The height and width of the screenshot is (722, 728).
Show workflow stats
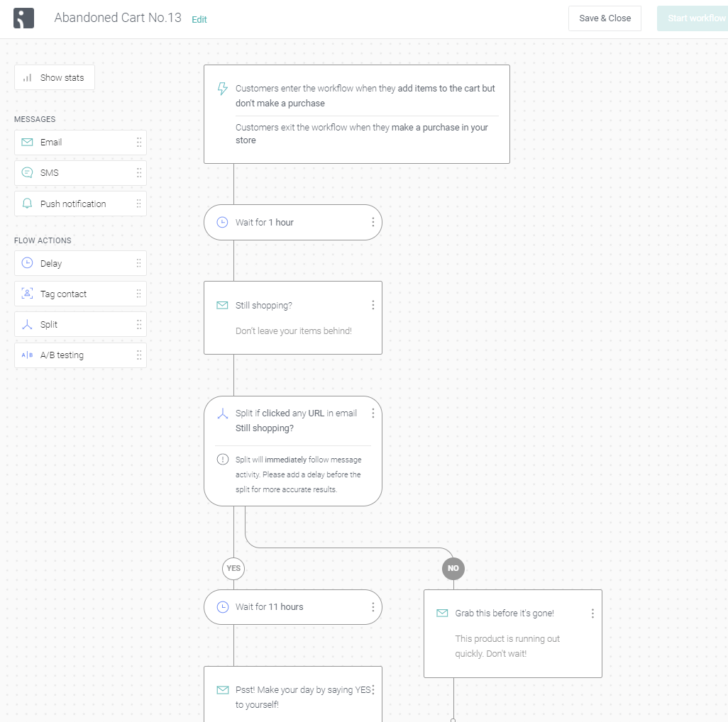point(55,77)
